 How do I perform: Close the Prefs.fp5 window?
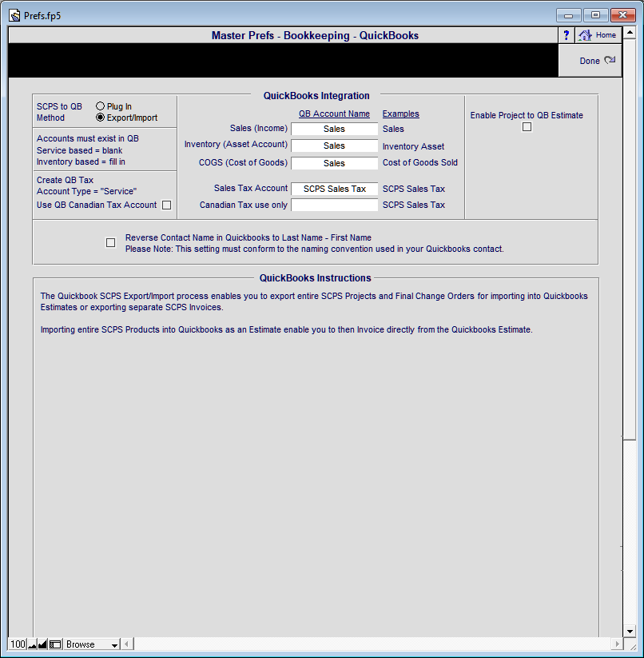[x=622, y=15]
